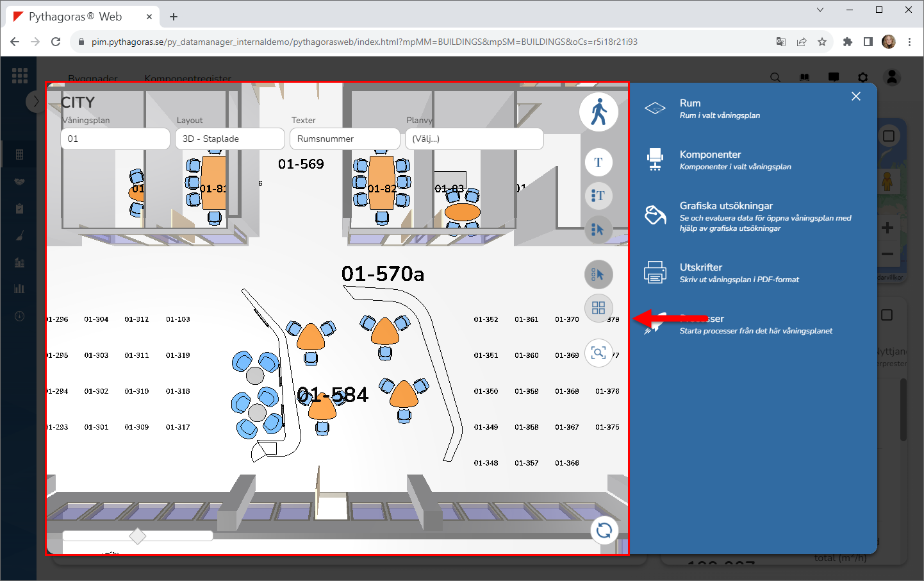This screenshot has width=924, height=581.
Task: Click the text list T icon
Action: click(598, 196)
